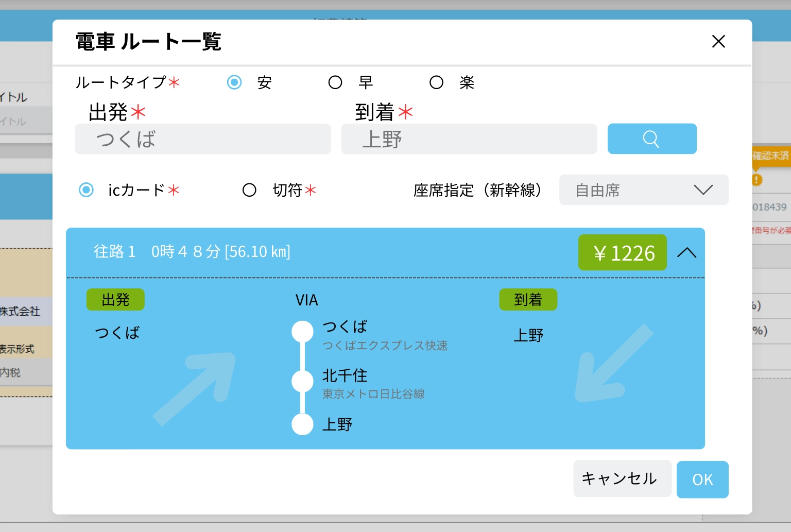Image resolution: width=791 pixels, height=532 pixels.
Task: Open the 自由席 seat dropdown
Action: click(x=644, y=190)
